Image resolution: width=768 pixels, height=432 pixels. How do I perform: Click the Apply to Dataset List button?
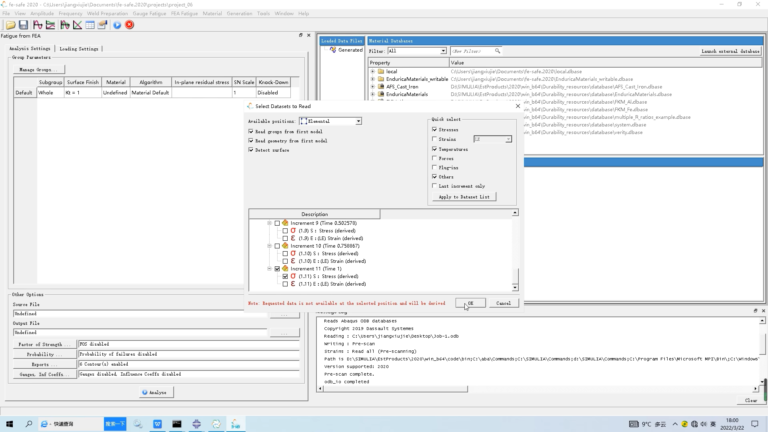(464, 196)
